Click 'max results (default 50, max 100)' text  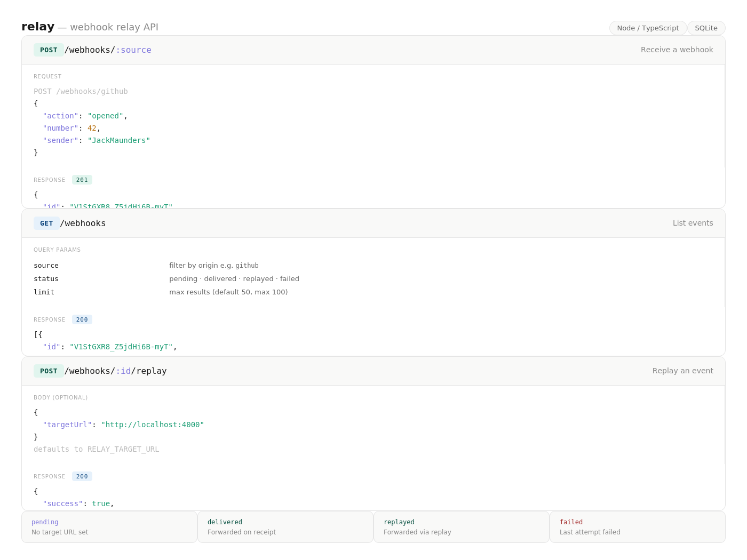pyautogui.click(x=228, y=292)
